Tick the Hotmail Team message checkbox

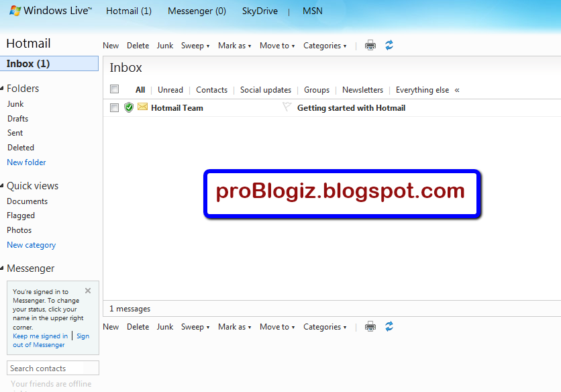click(x=115, y=107)
